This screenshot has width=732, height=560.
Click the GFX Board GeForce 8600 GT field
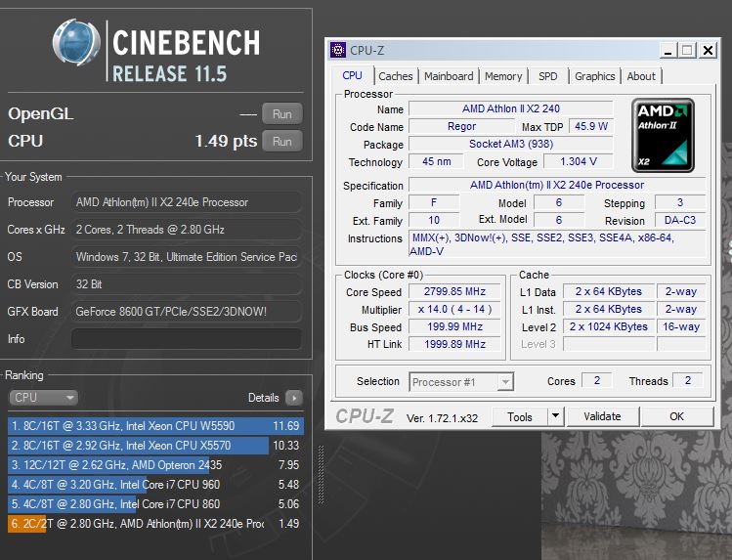point(187,311)
